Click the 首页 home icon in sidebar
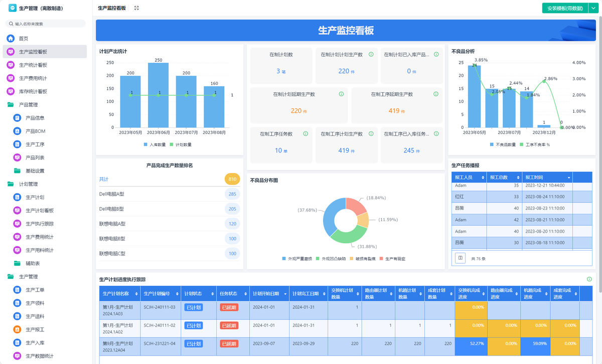 click(x=11, y=39)
